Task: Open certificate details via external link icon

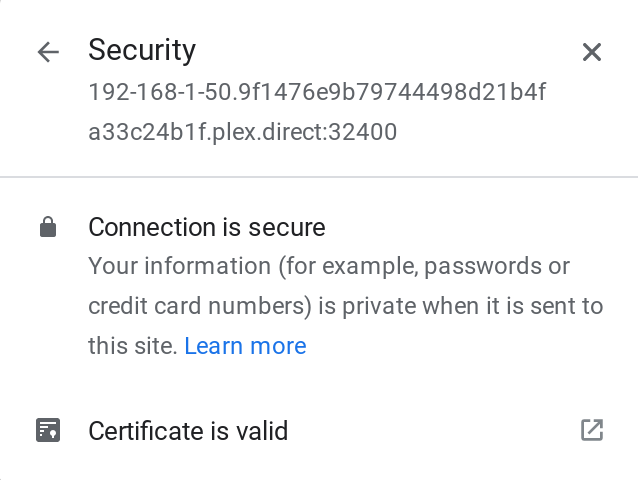Action: [592, 430]
